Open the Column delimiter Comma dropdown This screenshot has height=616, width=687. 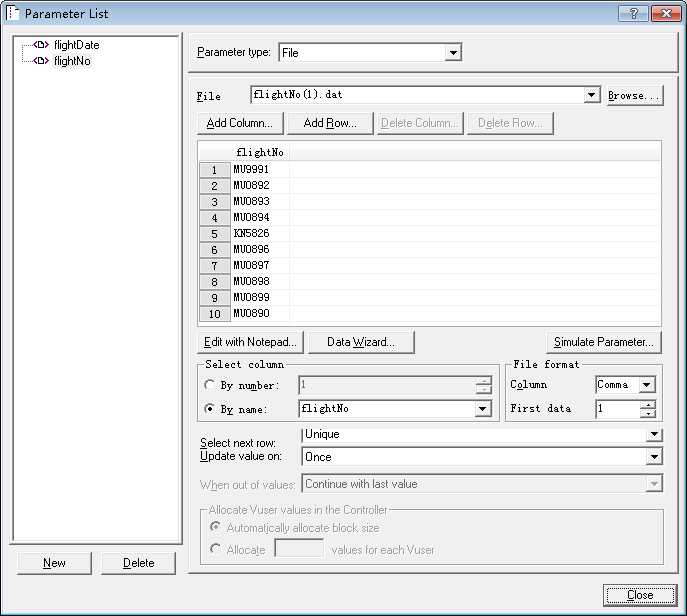[646, 385]
